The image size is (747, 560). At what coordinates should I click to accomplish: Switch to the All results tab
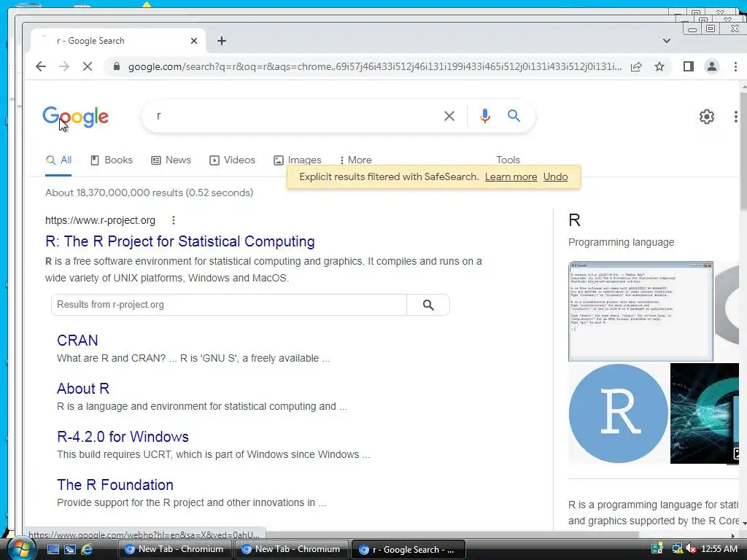[x=58, y=160]
